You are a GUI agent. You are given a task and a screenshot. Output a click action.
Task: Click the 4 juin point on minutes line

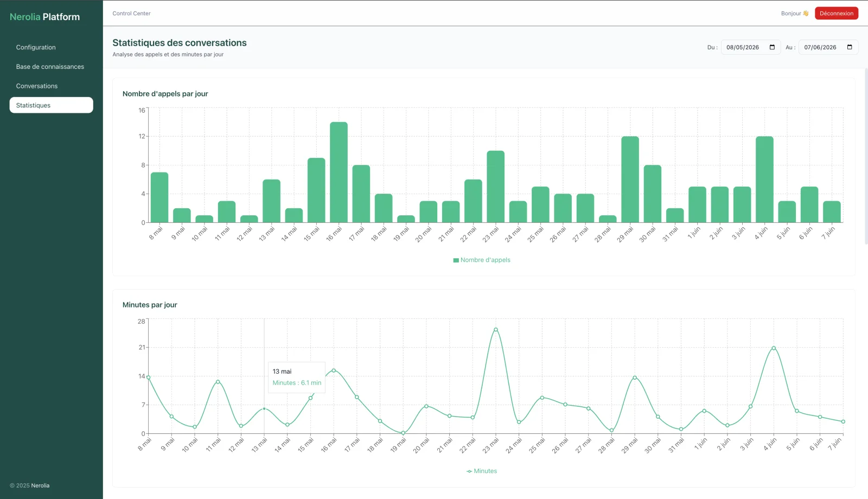[774, 348]
